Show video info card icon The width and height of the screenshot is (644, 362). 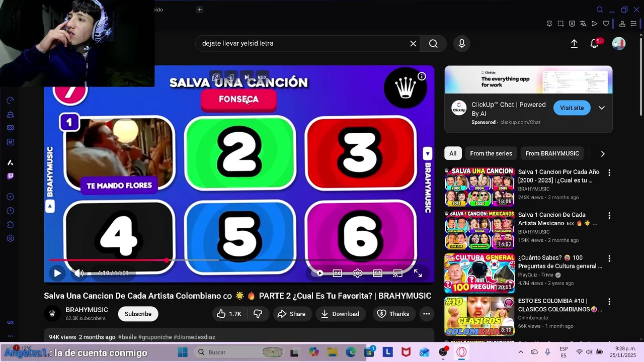[422, 76]
